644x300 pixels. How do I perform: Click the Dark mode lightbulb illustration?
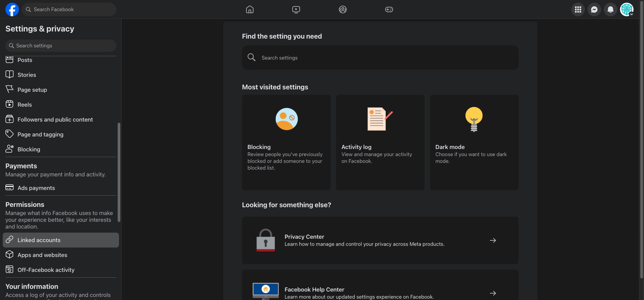[x=474, y=120]
